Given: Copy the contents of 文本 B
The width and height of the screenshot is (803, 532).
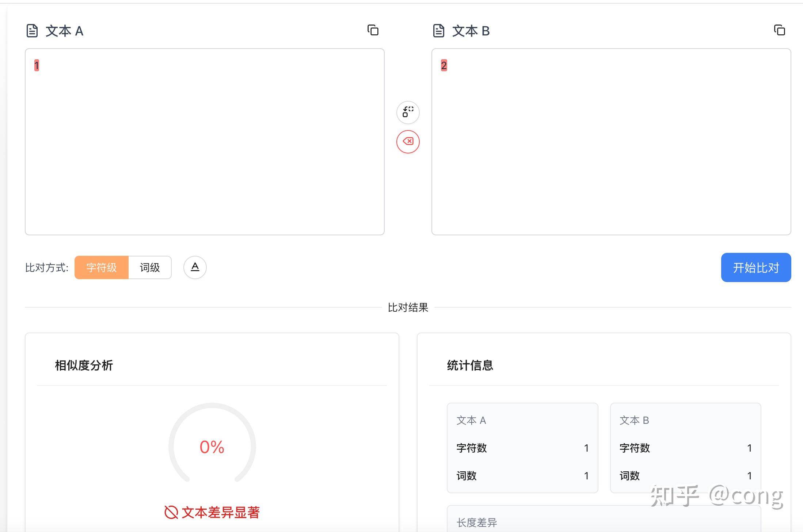Looking at the screenshot, I should (779, 30).
